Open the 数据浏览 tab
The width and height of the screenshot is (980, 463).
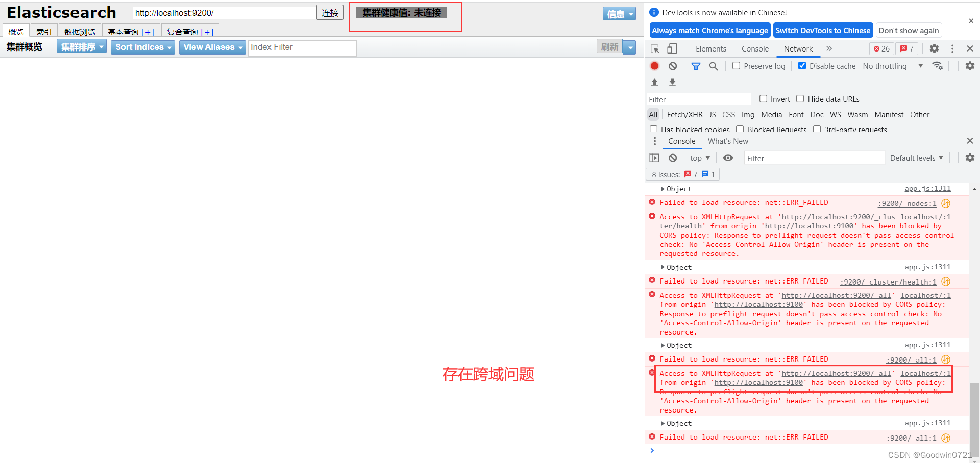coord(80,31)
